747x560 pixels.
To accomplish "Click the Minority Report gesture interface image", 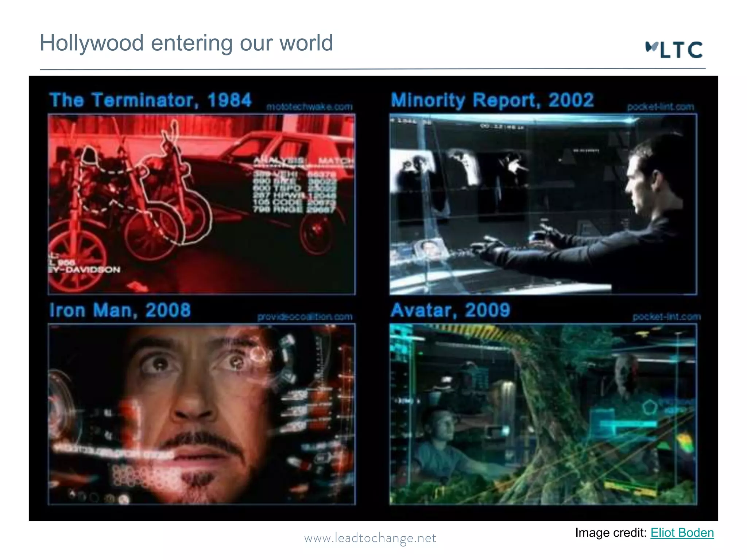I will click(543, 204).
